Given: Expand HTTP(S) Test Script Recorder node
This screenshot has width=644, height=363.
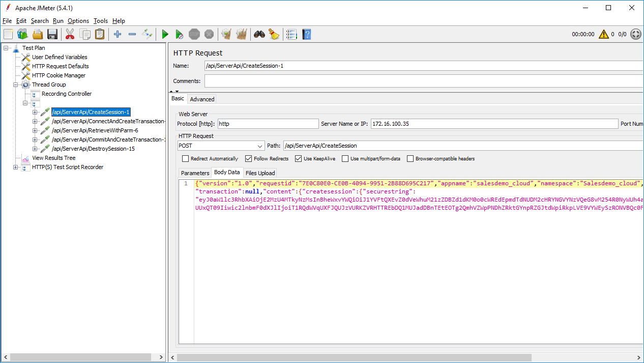Looking at the screenshot, I should pos(16,167).
